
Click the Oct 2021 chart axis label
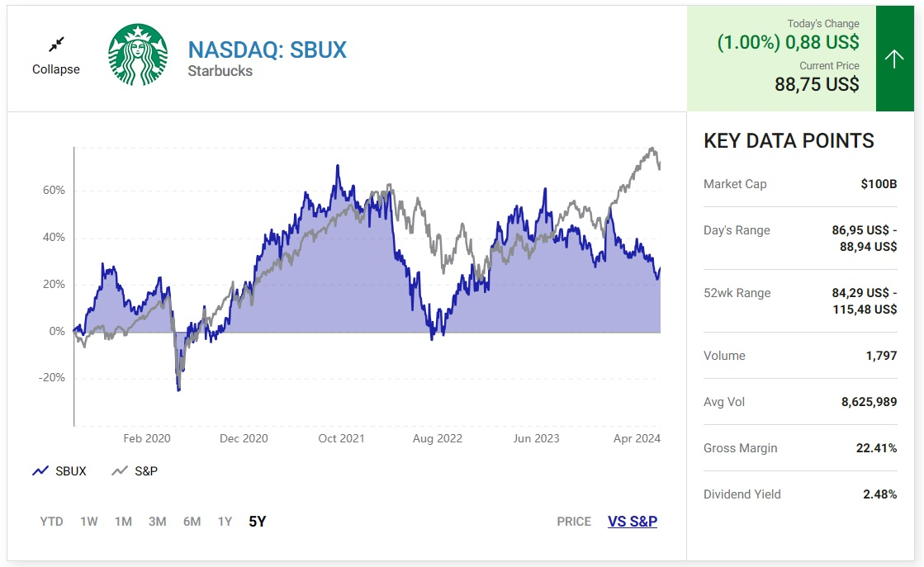[x=341, y=438]
